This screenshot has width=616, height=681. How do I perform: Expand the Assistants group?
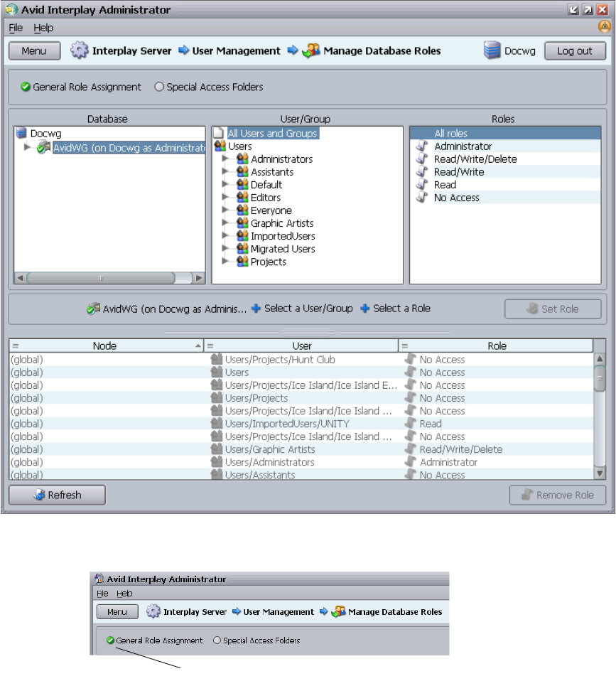pos(225,171)
